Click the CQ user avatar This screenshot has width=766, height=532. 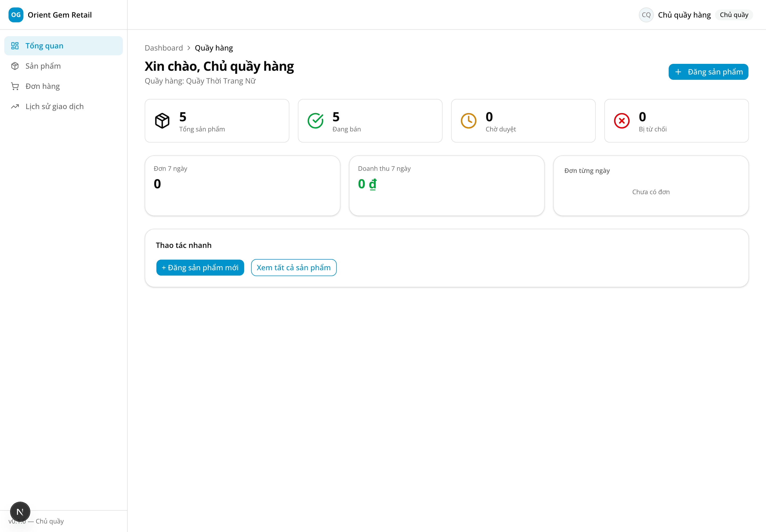(x=646, y=15)
